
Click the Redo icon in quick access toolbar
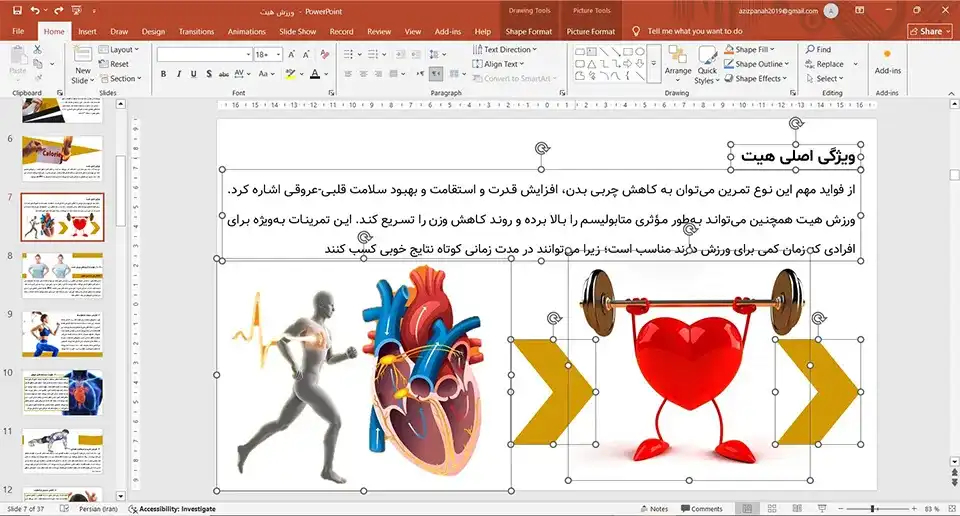[x=59, y=10]
